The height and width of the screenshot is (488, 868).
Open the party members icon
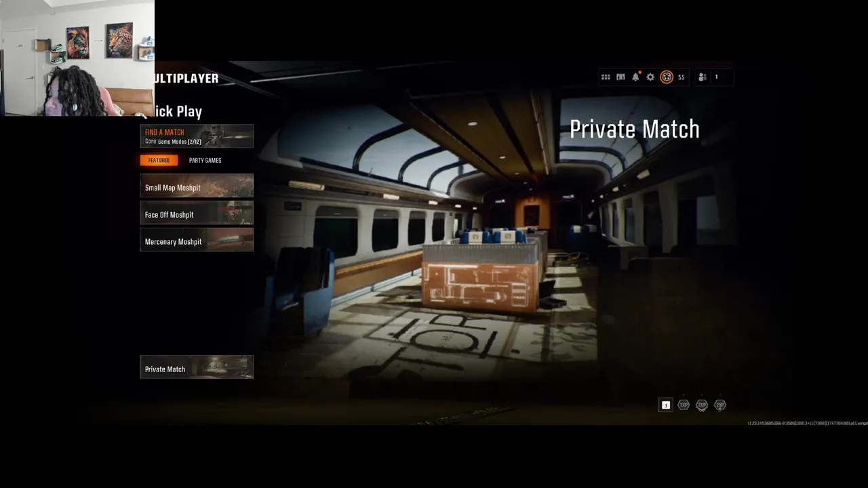point(703,77)
